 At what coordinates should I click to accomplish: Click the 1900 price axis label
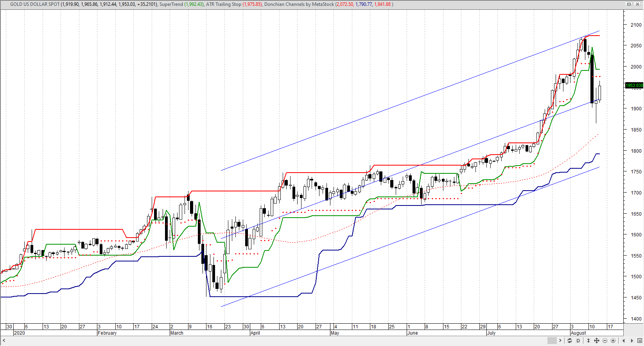tap(636, 109)
